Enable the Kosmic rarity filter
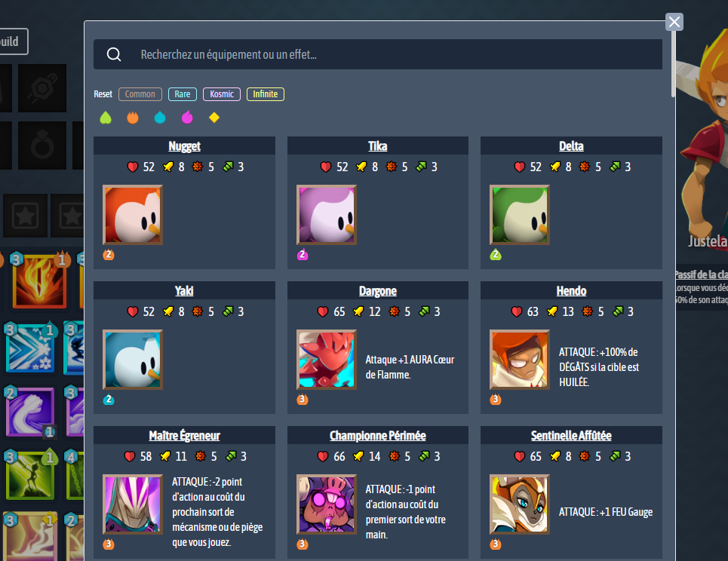This screenshot has height=561, width=728. [222, 94]
